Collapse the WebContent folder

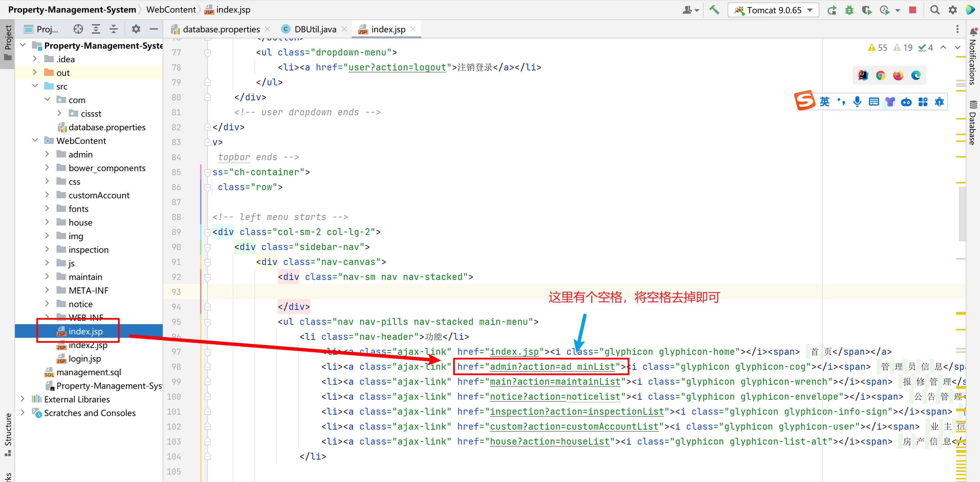[x=35, y=140]
